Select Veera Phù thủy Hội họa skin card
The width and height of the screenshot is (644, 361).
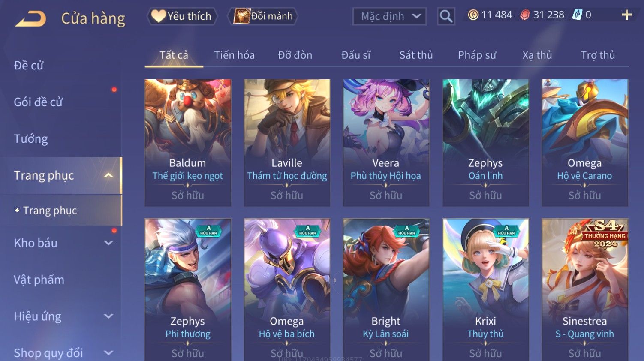point(386,143)
